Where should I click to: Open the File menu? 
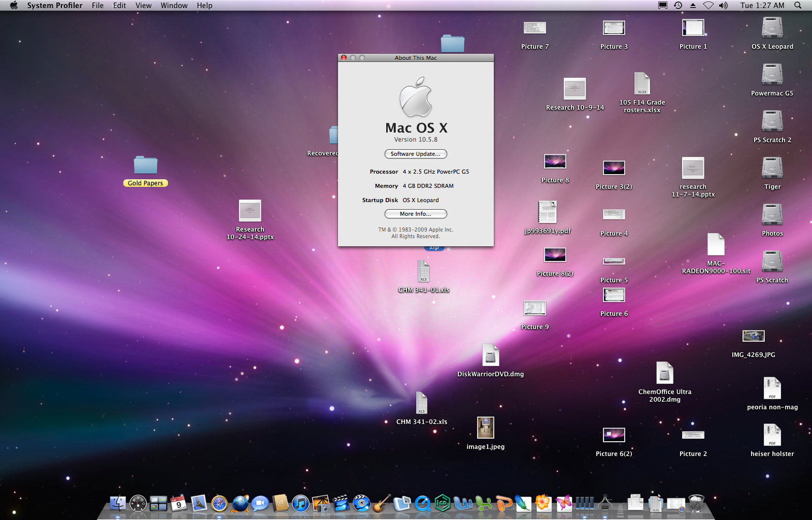coord(97,6)
